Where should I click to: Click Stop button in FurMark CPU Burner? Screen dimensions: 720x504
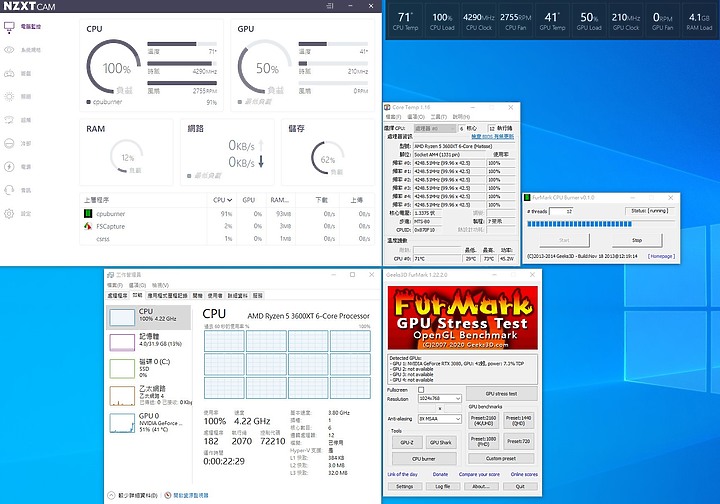[637, 240]
